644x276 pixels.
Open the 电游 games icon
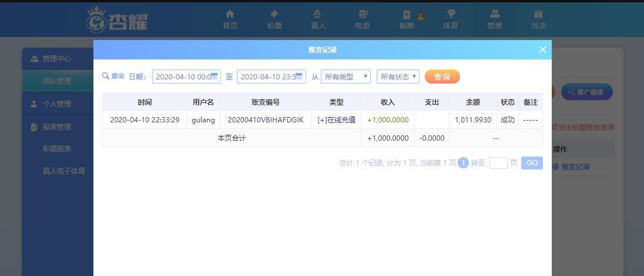point(363,15)
